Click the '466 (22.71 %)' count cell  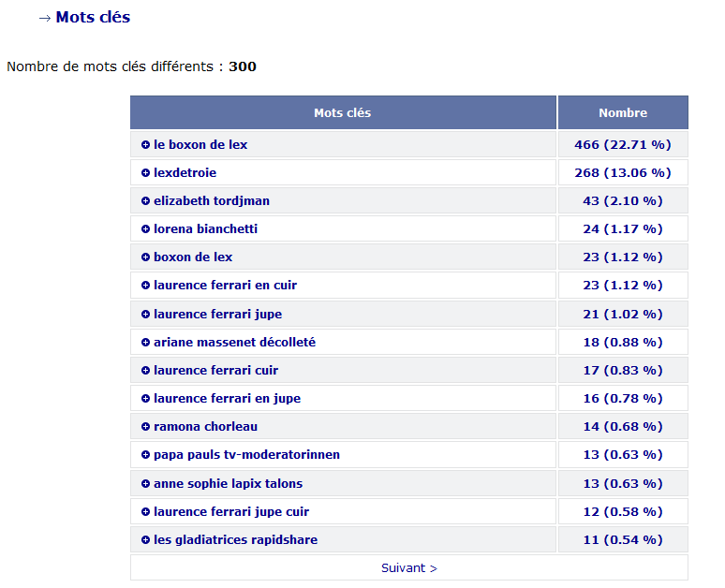click(623, 145)
